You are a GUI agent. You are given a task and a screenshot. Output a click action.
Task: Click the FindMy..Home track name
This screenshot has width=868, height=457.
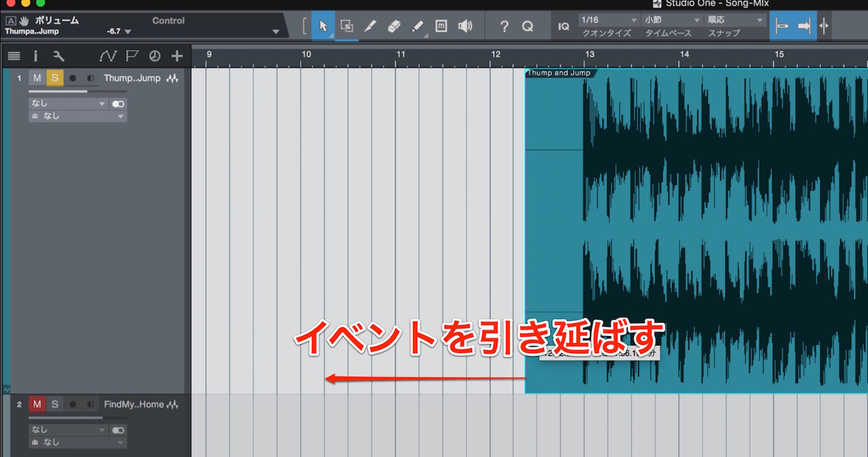tap(134, 404)
